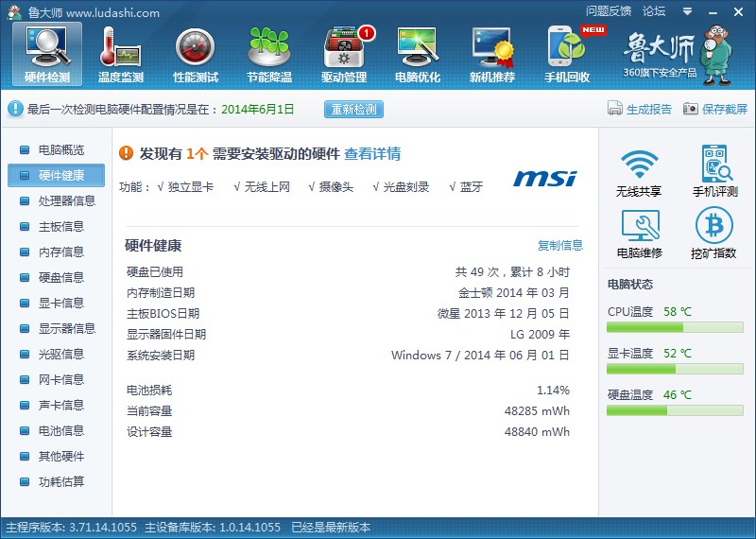Select 硬件健康 in the sidebar
756x539 pixels.
[56, 175]
